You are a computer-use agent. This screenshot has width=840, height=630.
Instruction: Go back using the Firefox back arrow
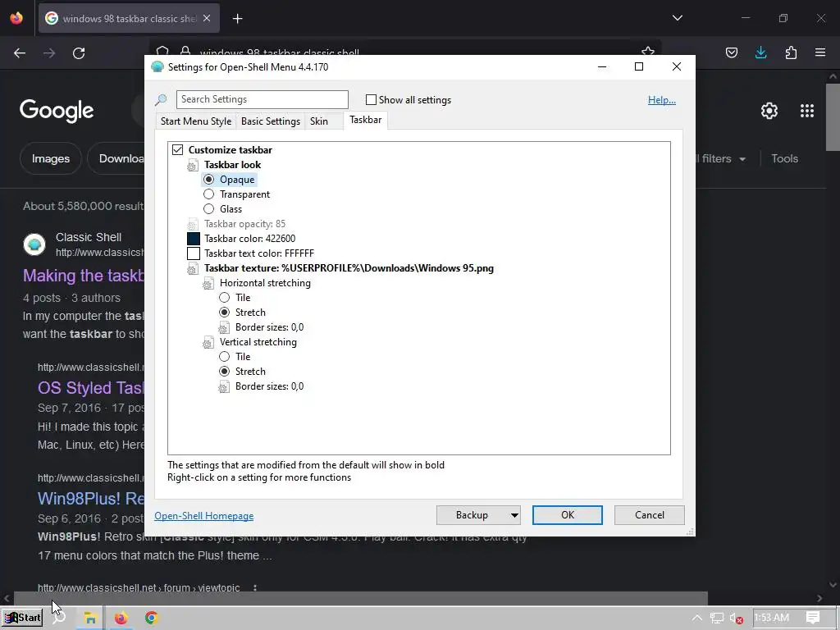click(20, 53)
